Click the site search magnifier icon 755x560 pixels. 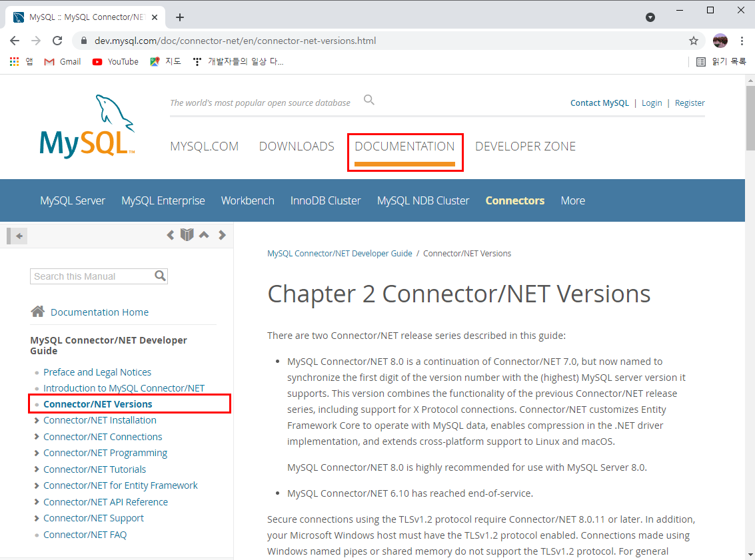point(369,100)
